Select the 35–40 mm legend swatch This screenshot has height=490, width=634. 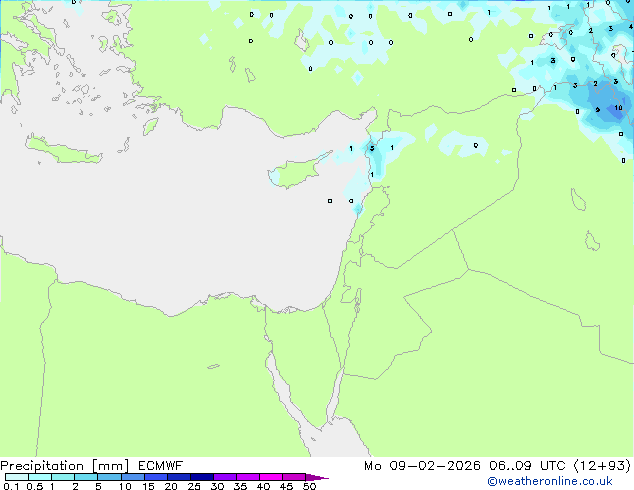[248, 477]
